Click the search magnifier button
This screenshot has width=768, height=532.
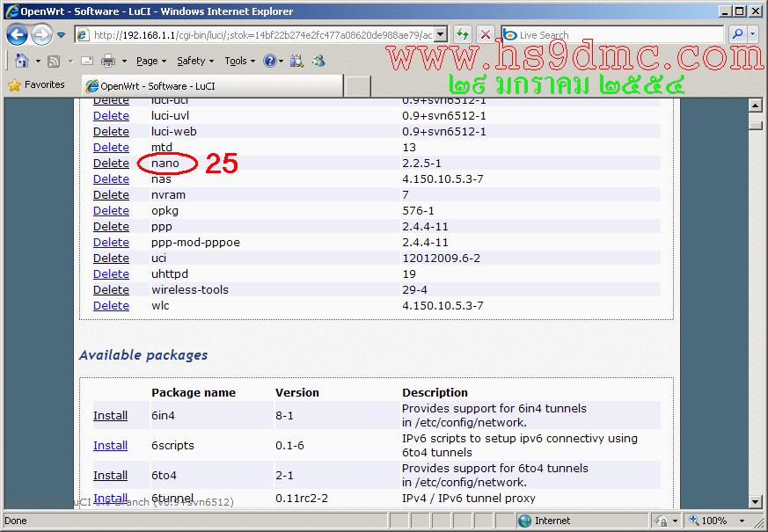(737, 34)
